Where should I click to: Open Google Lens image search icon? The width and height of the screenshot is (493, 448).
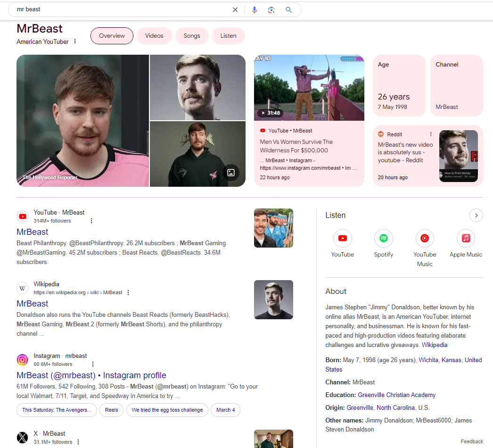click(x=271, y=10)
